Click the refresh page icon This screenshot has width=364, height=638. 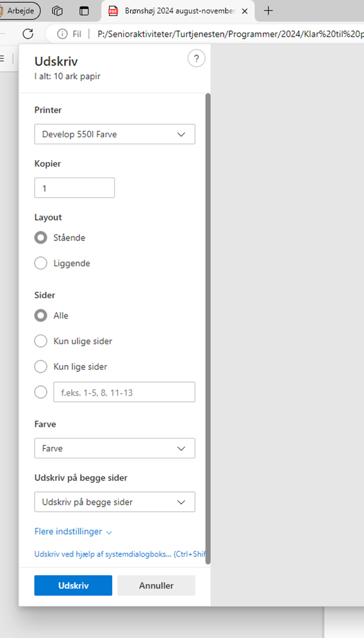click(x=28, y=34)
